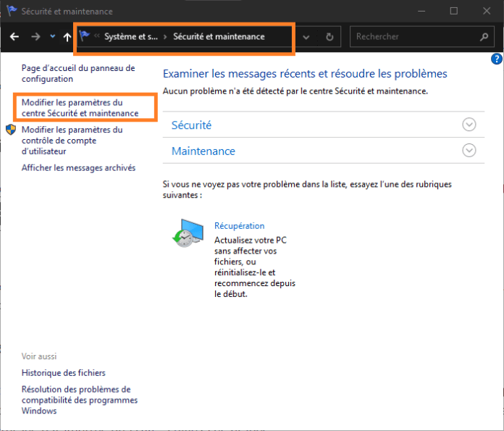Refresh the address bar location
This screenshot has height=431, width=504.
[x=329, y=37]
